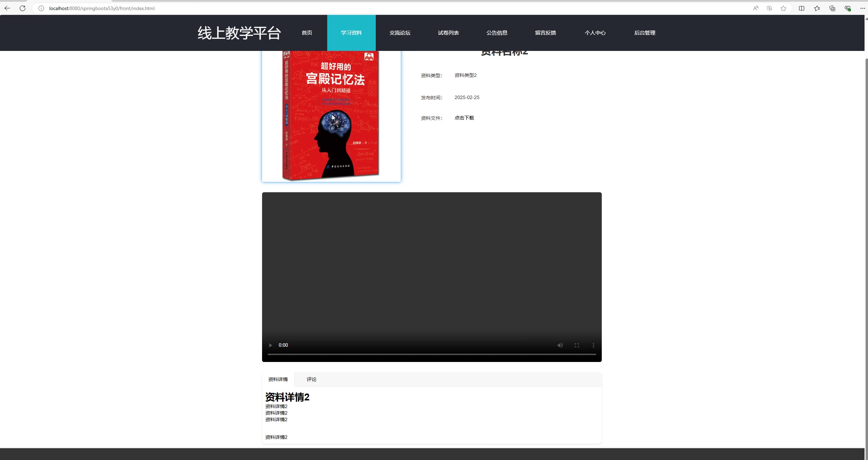The image size is (868, 460).
Task: Add this page to favorites
Action: [x=783, y=8]
